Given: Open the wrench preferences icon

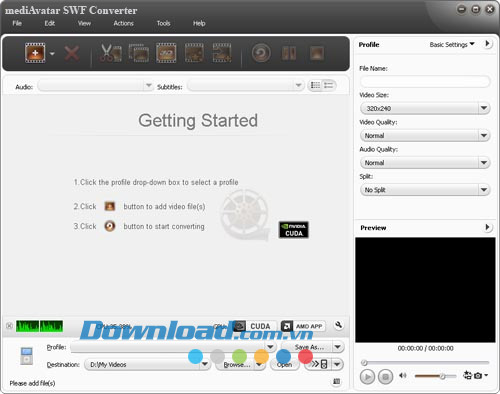Looking at the screenshot, I should click(x=338, y=325).
